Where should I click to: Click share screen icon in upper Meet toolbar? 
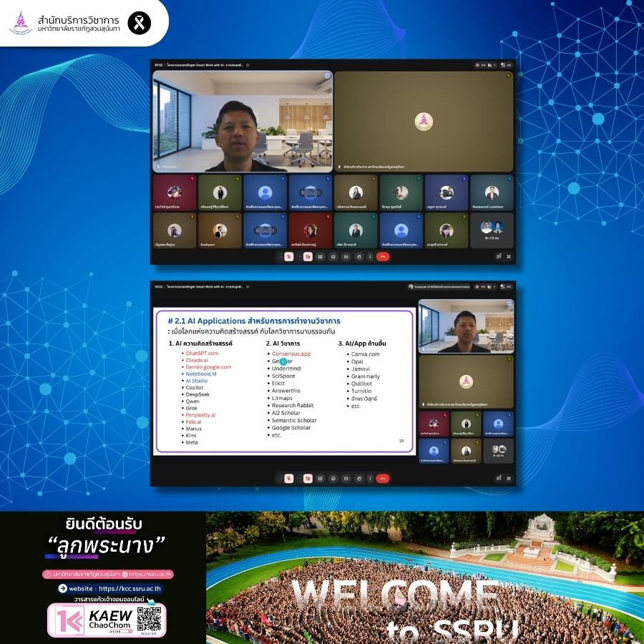click(320, 257)
